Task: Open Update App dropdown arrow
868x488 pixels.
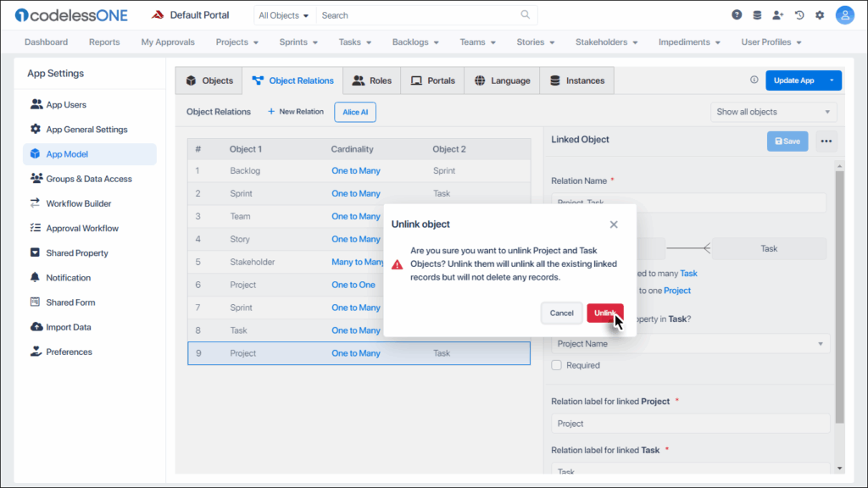Action: point(832,80)
